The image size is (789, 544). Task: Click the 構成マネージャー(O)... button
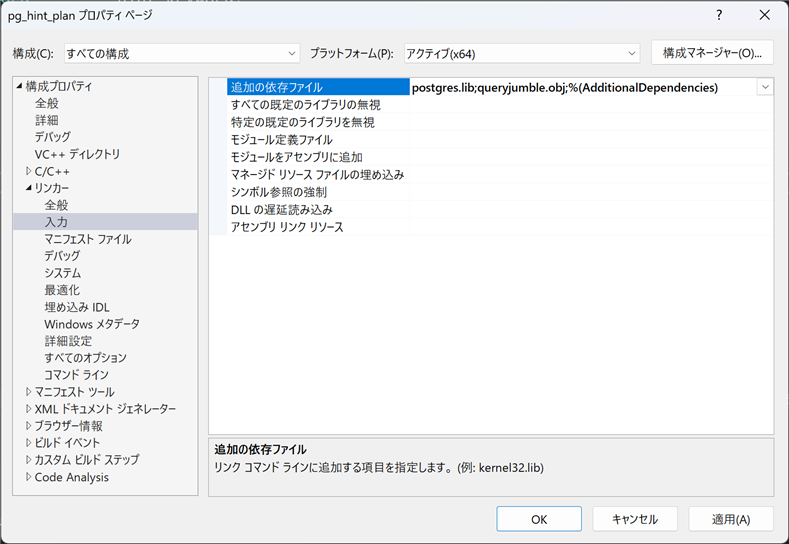click(712, 52)
